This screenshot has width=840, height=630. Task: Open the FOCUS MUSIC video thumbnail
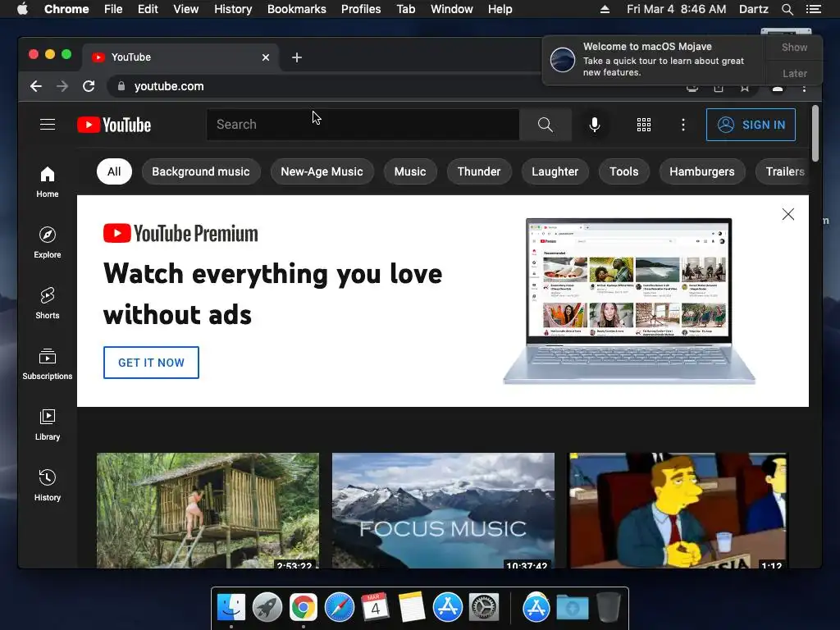point(443,510)
